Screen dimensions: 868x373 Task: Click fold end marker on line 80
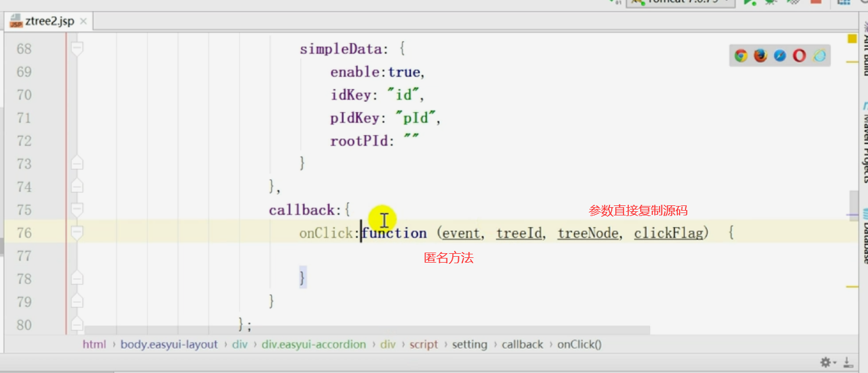tap(77, 325)
